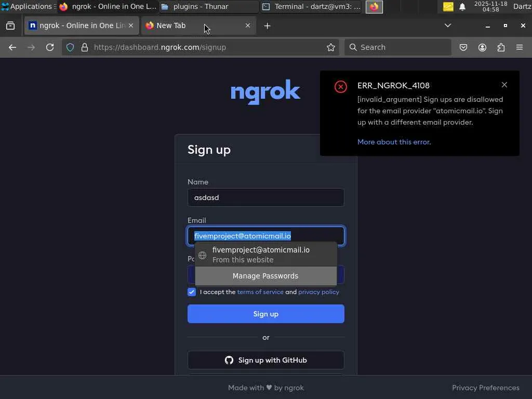Screen dimensions: 532x399
Task: Click the ngrok Firefox taskbar entry
Action: pos(108,6)
